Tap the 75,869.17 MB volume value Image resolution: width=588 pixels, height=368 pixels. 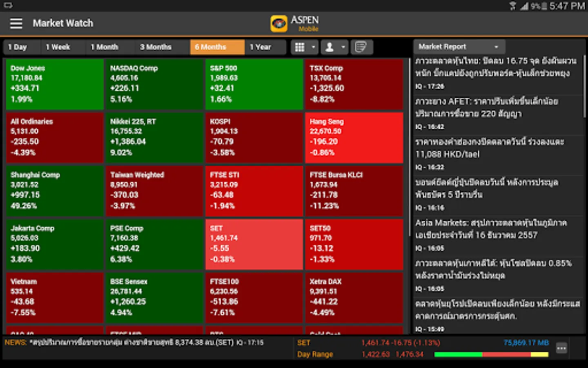pos(526,343)
